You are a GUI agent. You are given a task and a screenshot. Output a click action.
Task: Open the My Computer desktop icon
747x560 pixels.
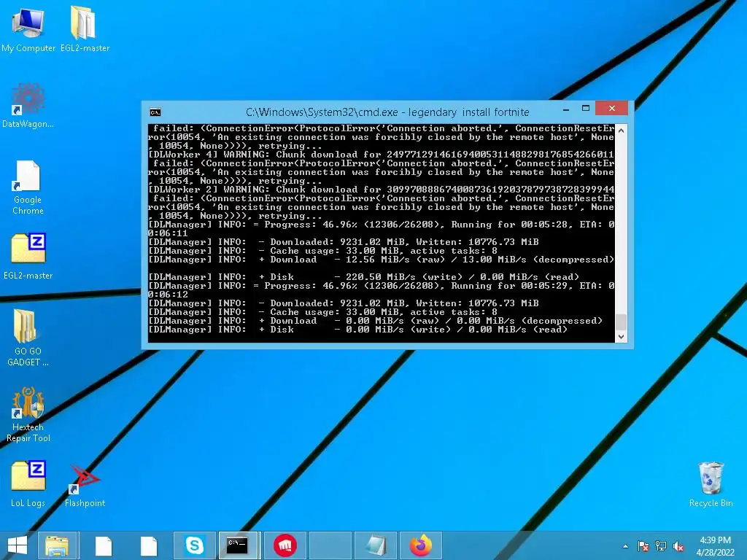(28, 29)
